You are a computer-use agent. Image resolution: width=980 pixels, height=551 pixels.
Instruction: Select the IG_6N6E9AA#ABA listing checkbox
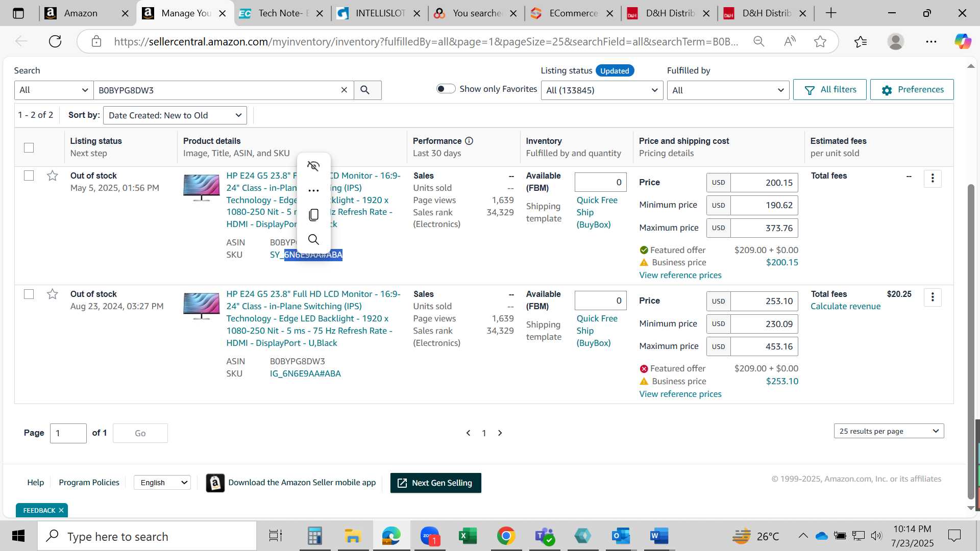pos(29,294)
